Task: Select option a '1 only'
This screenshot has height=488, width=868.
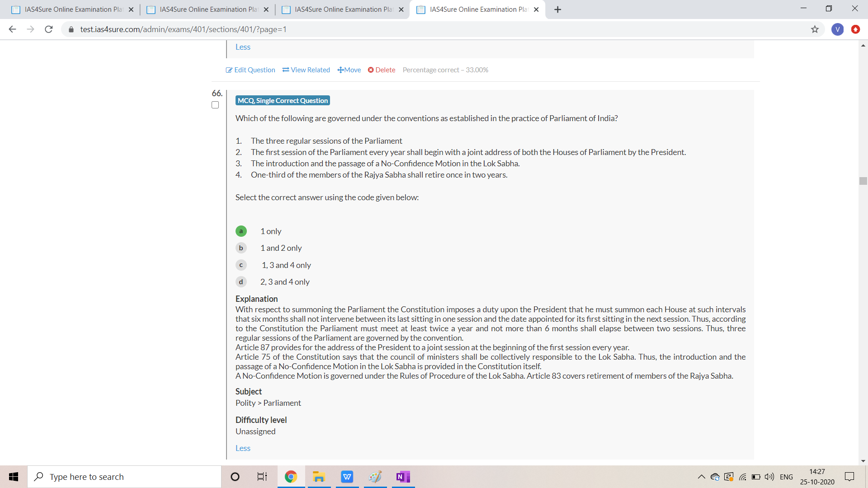Action: [241, 231]
